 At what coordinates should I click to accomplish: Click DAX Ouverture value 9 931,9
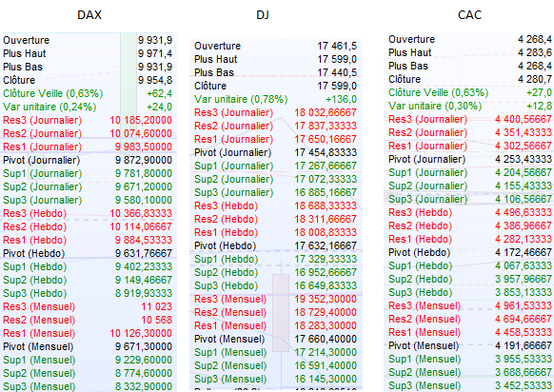[155, 40]
